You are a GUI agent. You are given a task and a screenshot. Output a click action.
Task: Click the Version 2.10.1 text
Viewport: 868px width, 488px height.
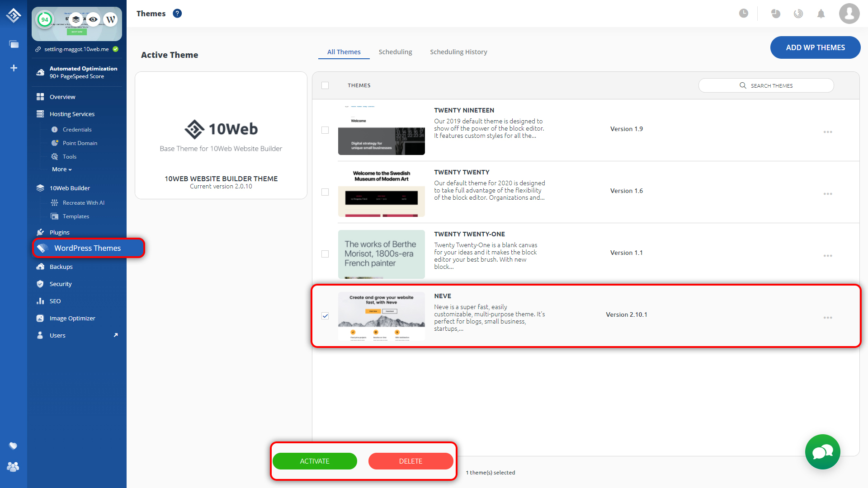[626, 314]
